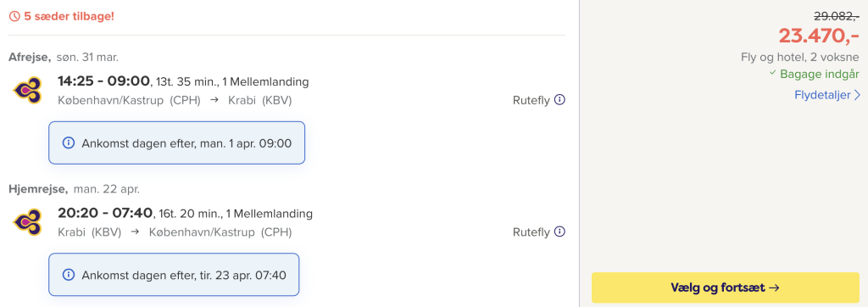Screen dimensions: 868x307
Task: Click the Rutefly info icon on outbound flight
Action: point(559,100)
